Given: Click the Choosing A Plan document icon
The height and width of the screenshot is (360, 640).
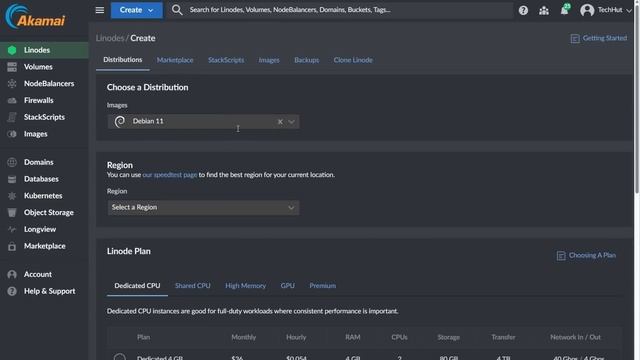Looking at the screenshot, I should [561, 256].
